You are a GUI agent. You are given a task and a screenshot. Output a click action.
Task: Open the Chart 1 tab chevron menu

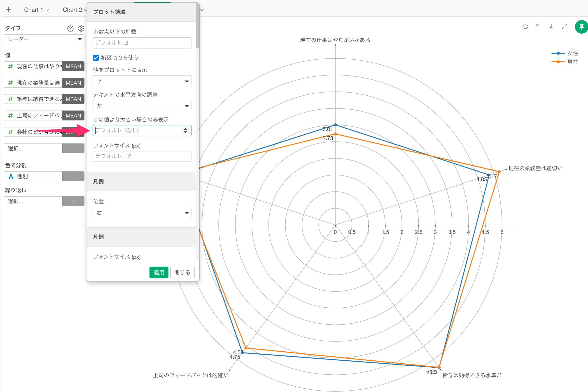click(x=47, y=10)
